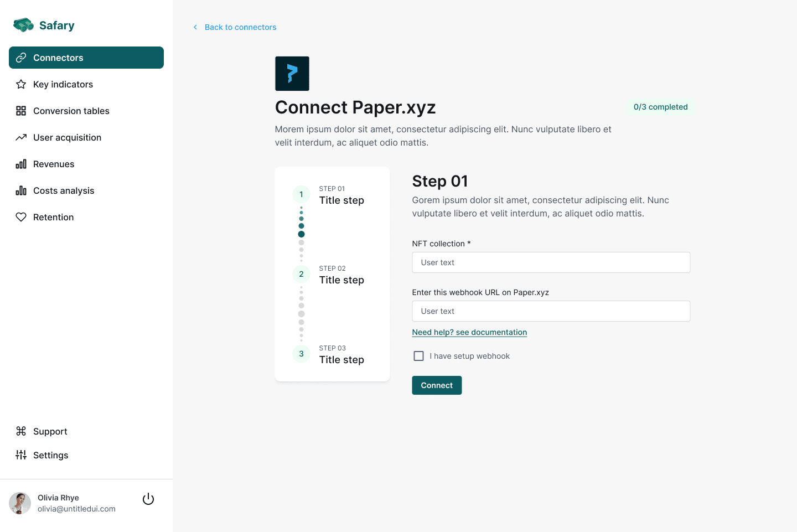
Task: Click the Costs analysis bar chart icon
Action: pos(21,190)
